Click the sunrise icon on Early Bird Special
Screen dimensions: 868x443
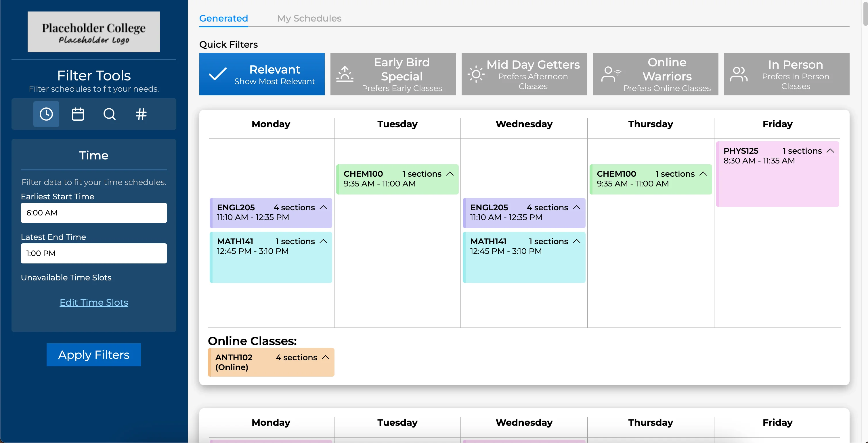coord(345,74)
